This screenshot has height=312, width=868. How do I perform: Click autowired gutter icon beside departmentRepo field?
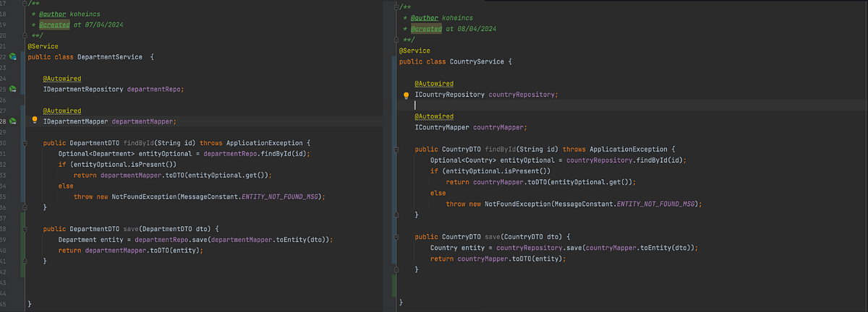pos(14,89)
